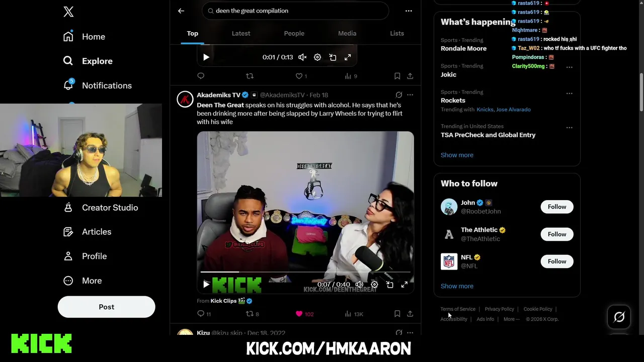The width and height of the screenshot is (644, 362).
Task: Open Akademiks TV profile avatar
Action: [x=185, y=99]
